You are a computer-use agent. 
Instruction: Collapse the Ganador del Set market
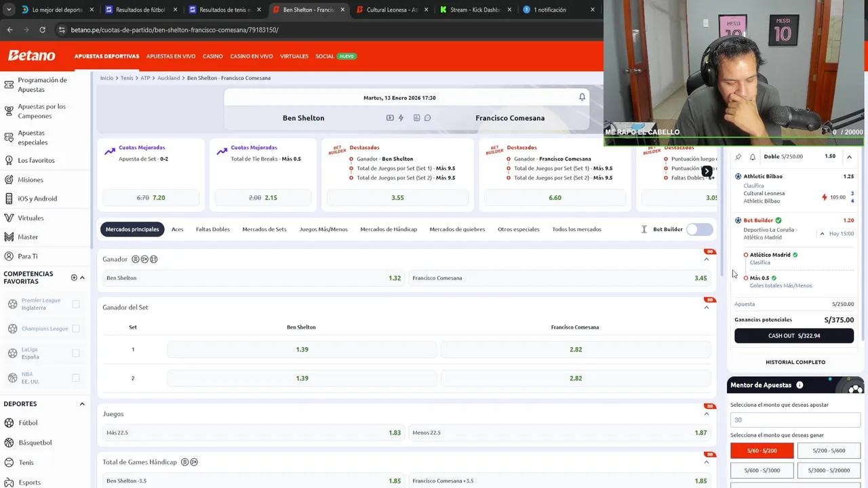[706, 308]
